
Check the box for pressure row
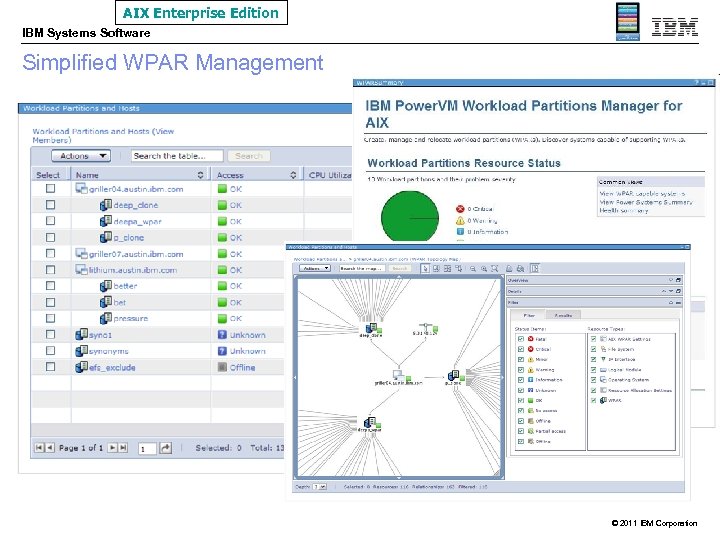51,318
